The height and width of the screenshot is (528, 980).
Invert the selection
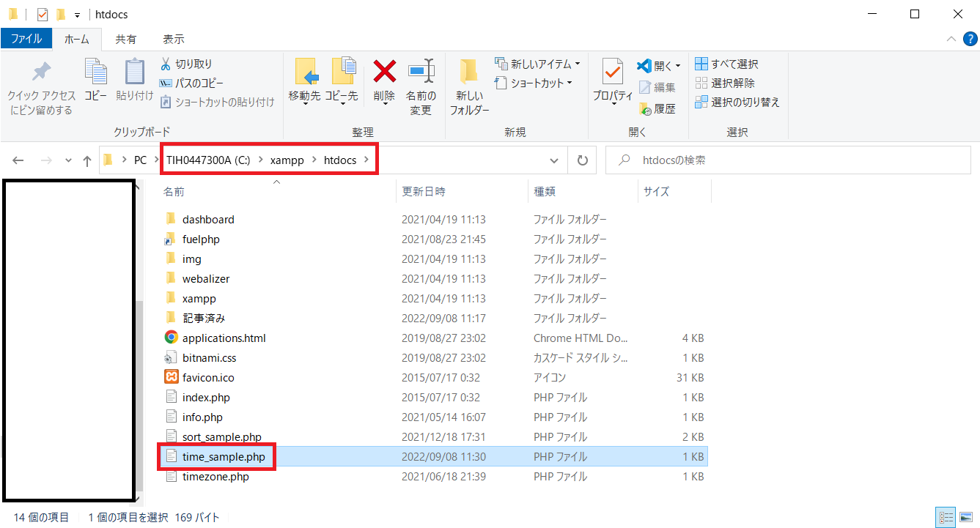737,103
